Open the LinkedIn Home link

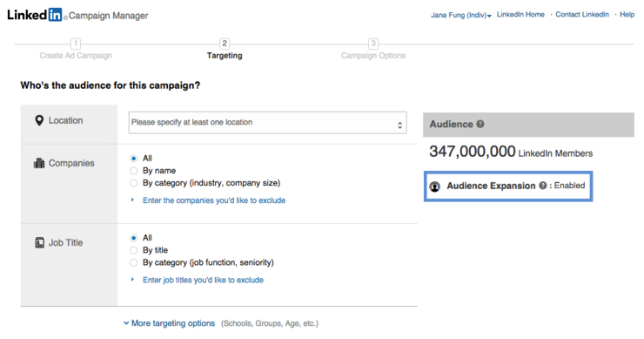click(520, 15)
